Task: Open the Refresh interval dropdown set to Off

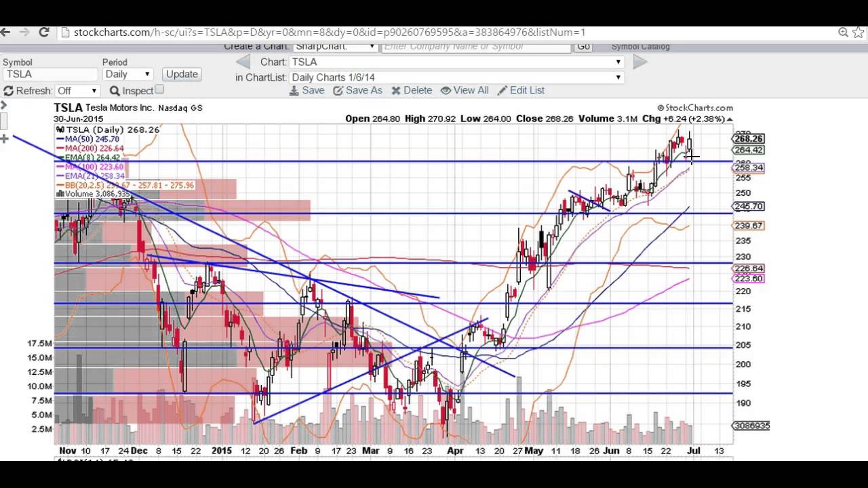Action: point(77,91)
